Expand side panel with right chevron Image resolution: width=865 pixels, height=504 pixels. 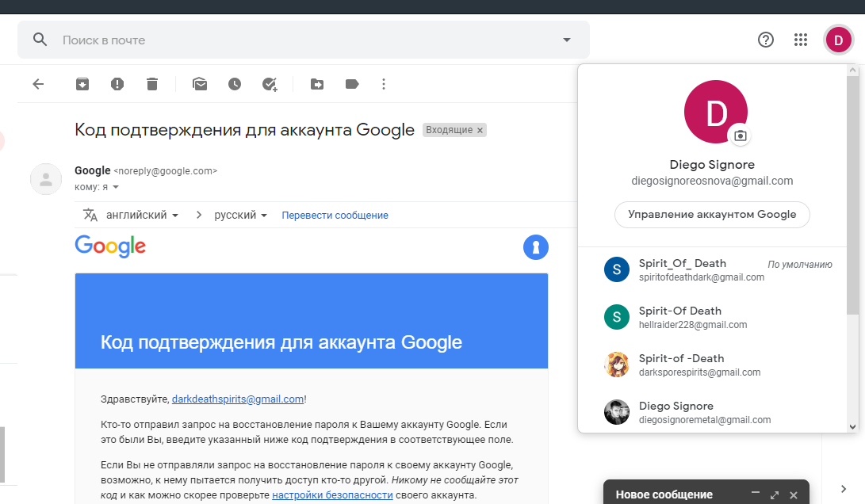(x=843, y=489)
